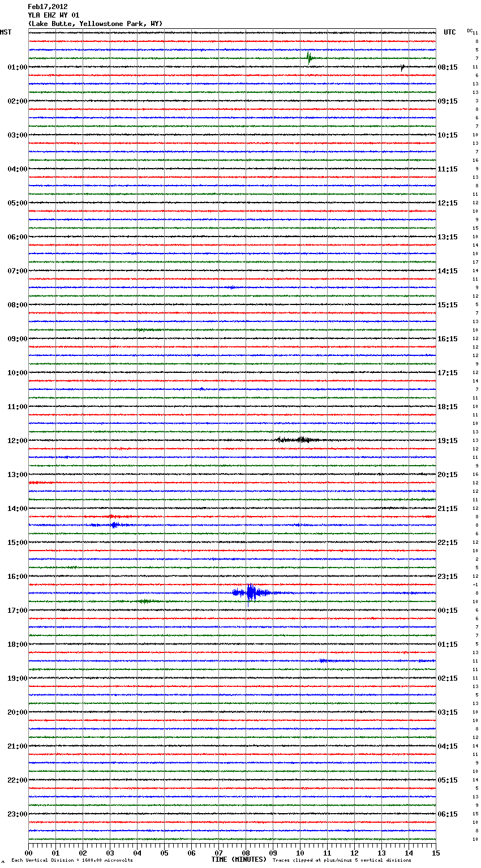481x868 pixels.
Task: Click the -1 DC offset value
Action: (475, 585)
